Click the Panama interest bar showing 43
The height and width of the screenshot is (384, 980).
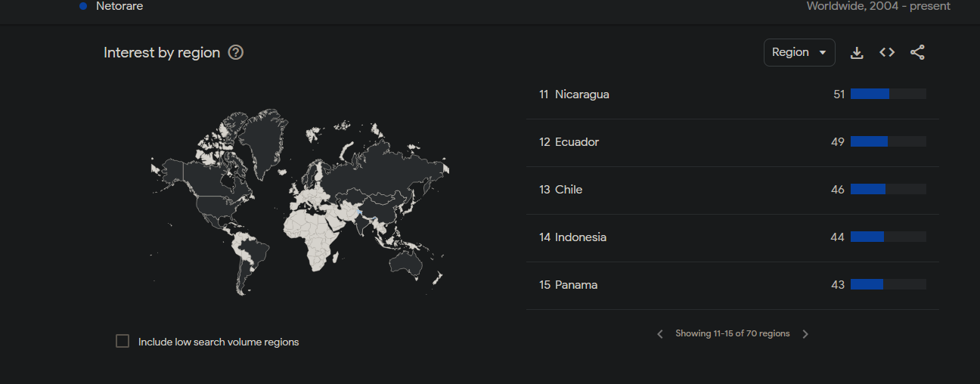pos(889,284)
